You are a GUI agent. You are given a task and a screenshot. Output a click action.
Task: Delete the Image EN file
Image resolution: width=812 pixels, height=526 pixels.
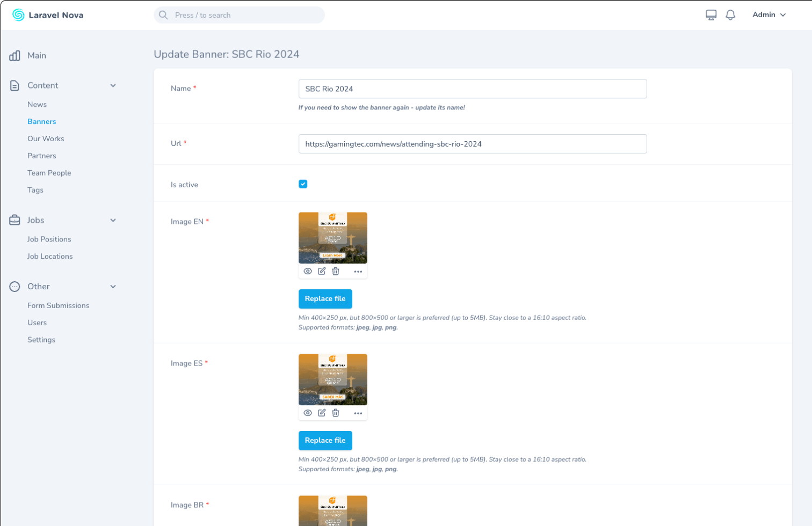click(336, 271)
